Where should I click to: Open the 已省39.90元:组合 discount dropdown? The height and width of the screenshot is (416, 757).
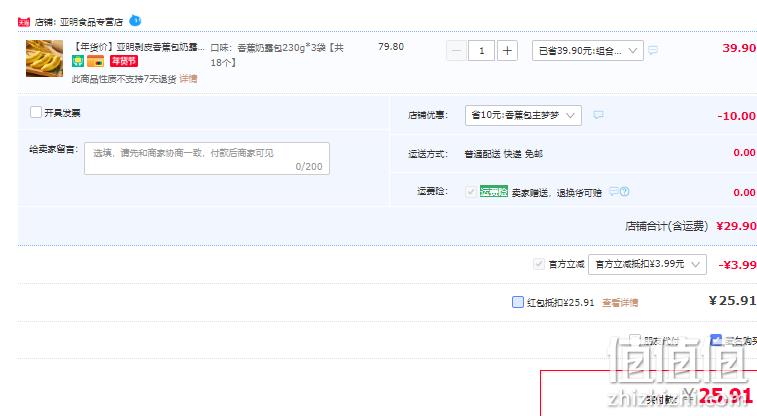pos(588,51)
